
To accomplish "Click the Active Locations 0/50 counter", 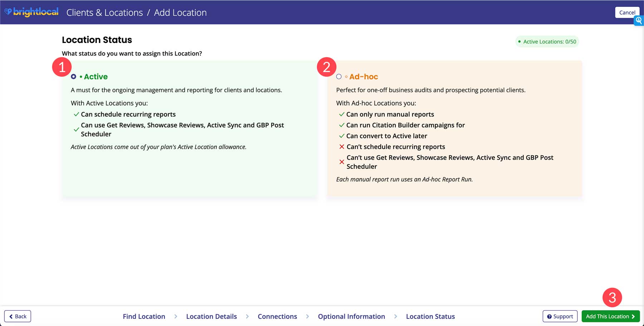I will (x=547, y=42).
